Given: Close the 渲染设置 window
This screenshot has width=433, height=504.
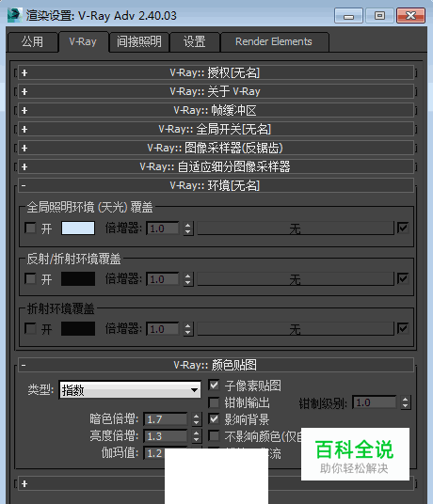Looking at the screenshot, I should click(411, 16).
